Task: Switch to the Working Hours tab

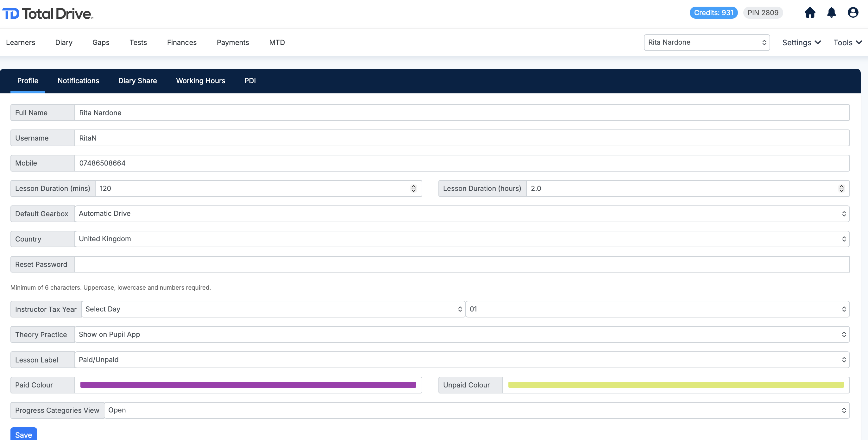Action: click(200, 81)
